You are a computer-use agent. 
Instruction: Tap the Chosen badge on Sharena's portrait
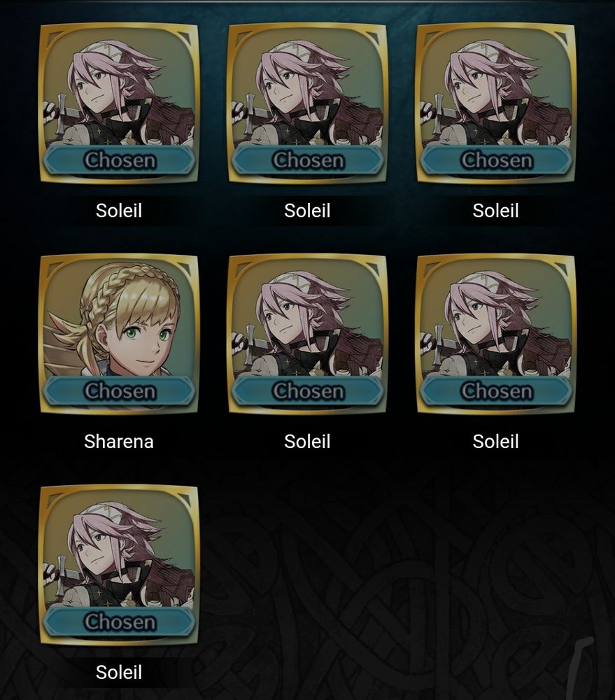pyautogui.click(x=119, y=391)
